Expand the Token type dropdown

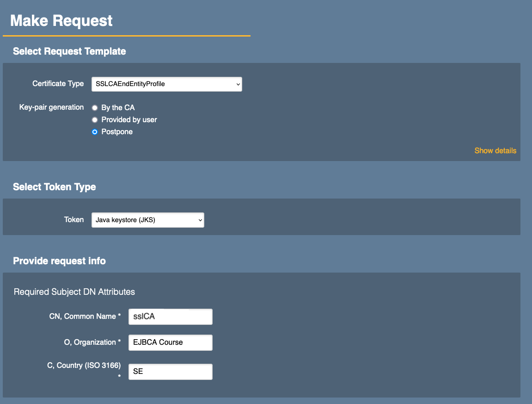pos(147,220)
